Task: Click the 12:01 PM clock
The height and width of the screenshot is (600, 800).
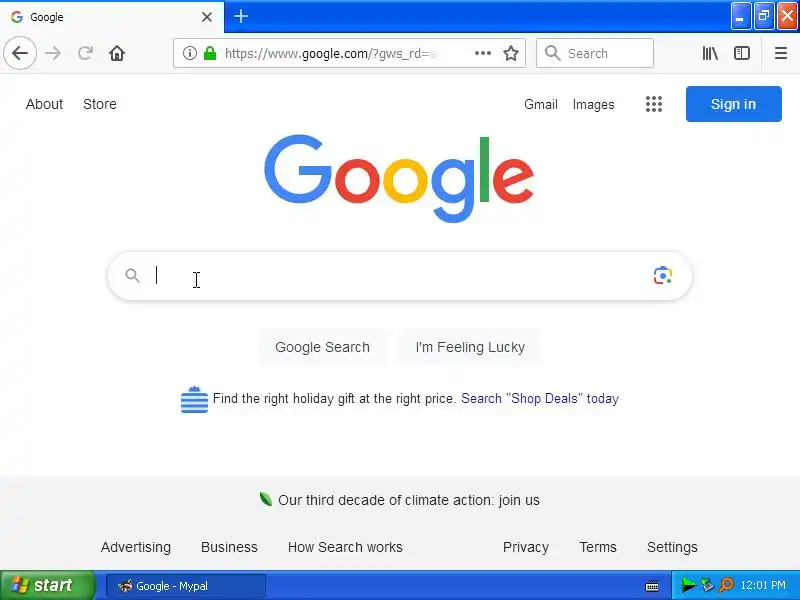Action: [763, 585]
